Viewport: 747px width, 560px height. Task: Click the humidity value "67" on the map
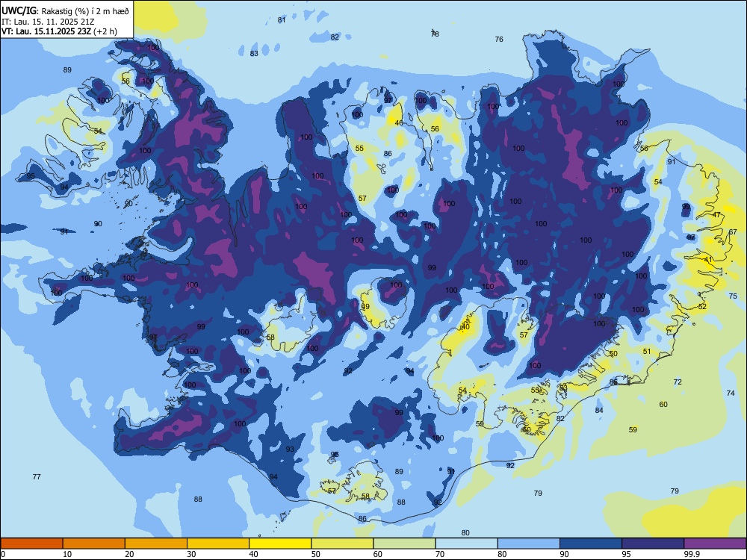coord(733,232)
